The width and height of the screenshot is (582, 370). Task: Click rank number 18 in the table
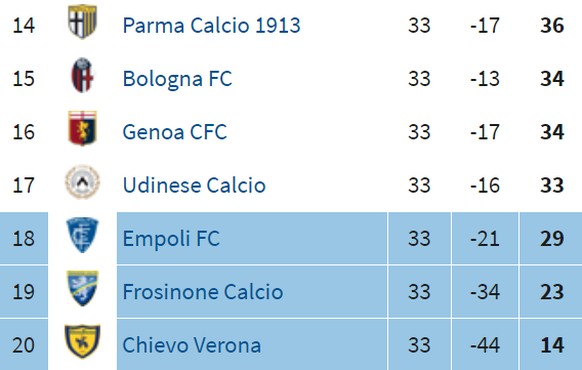24,238
